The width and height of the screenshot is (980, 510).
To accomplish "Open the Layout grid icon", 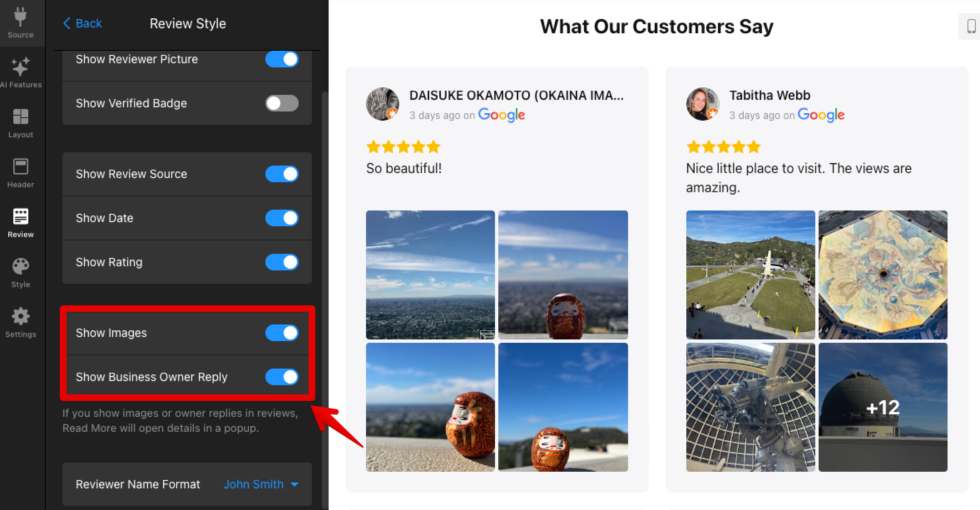I will click(20, 117).
